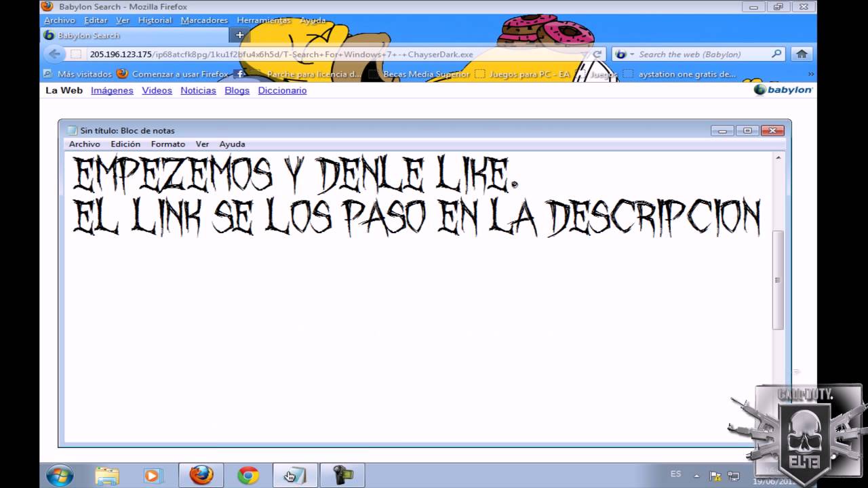Screen dimensions: 868x488
Task: Go back with the Firefox back arrow
Action: [55, 54]
